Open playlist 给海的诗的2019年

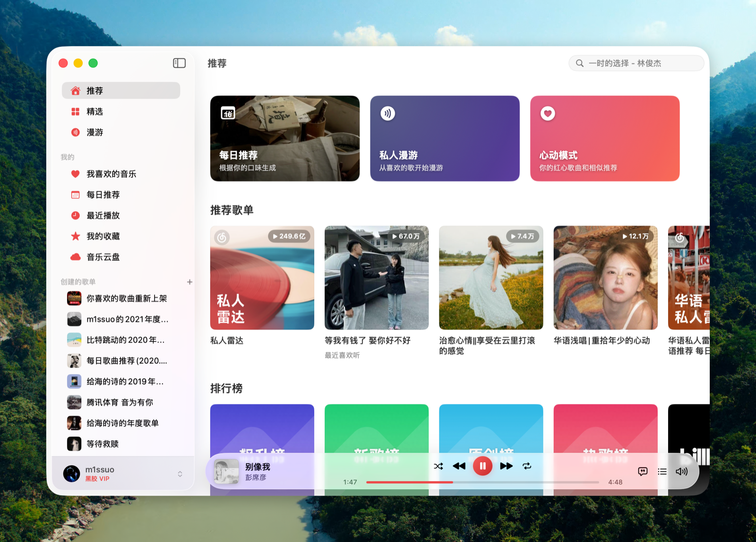(x=121, y=381)
